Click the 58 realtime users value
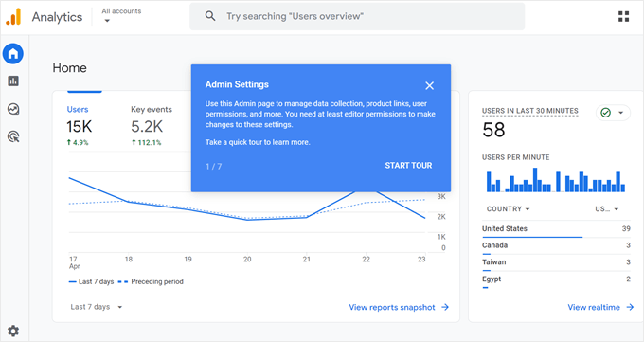Viewport: 644px width, 342px height. pos(493,130)
